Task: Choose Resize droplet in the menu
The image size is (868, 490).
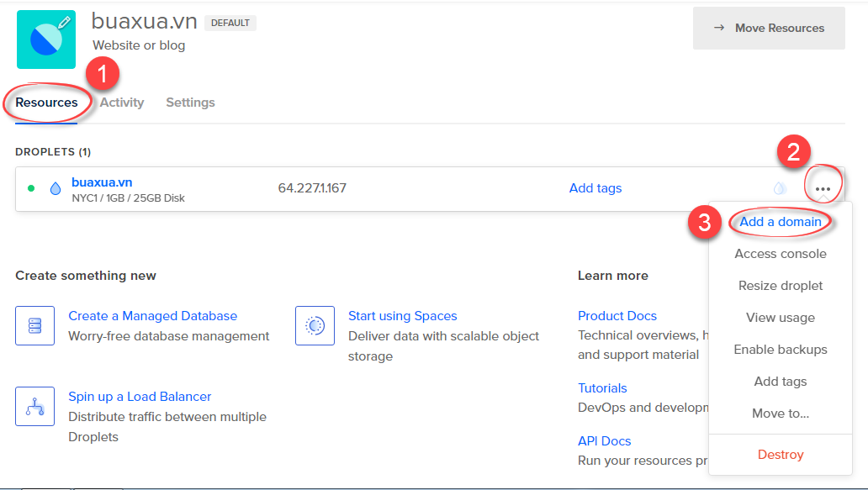Action: coord(781,286)
